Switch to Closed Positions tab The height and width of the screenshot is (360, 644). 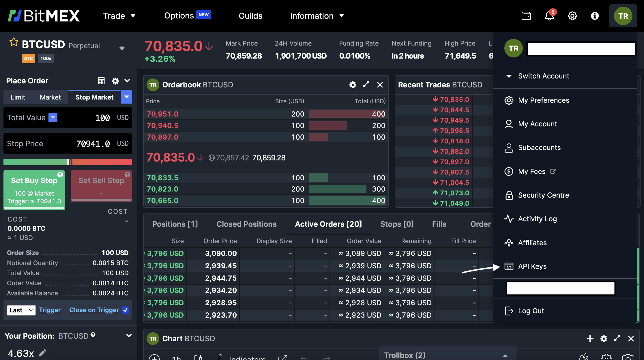[246, 224]
